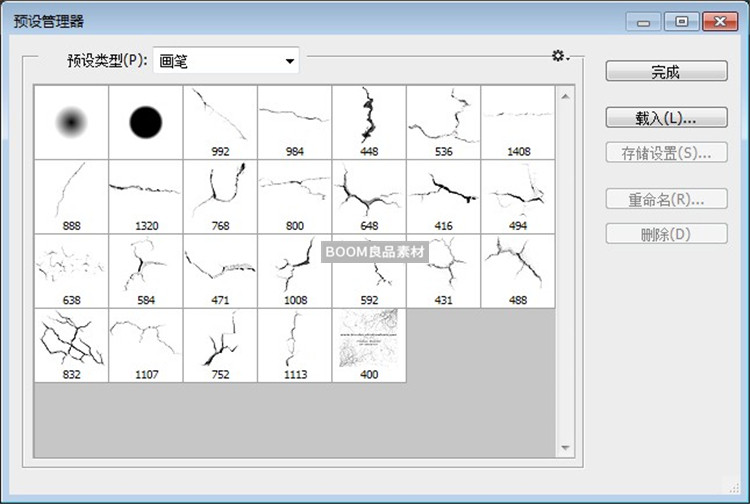Open the gear settings menu icon
Viewport: 750px width, 504px height.
[560, 57]
